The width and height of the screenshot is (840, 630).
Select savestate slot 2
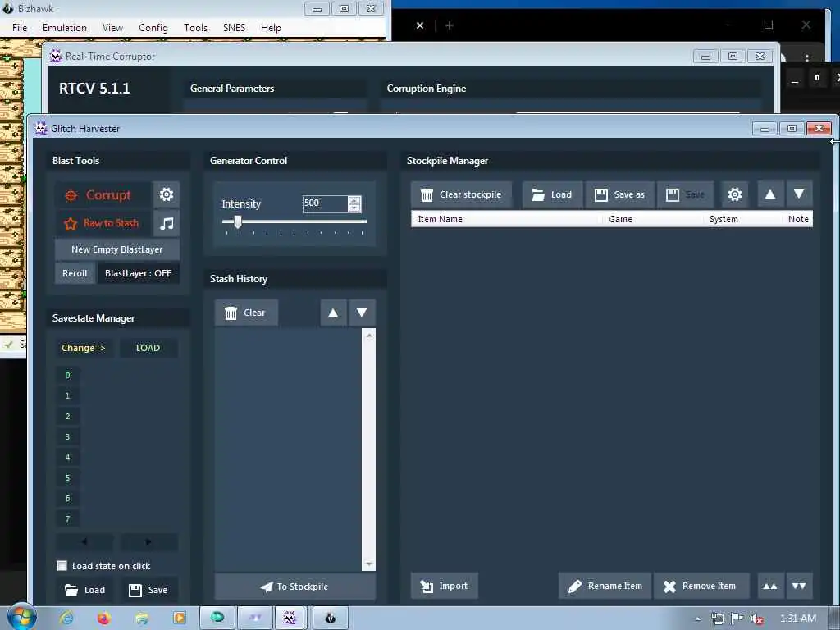point(67,416)
